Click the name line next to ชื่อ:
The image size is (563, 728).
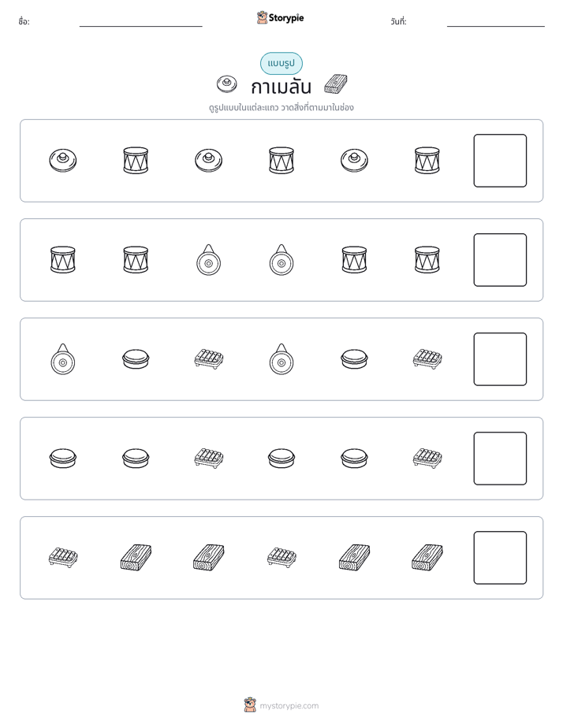tap(140, 22)
